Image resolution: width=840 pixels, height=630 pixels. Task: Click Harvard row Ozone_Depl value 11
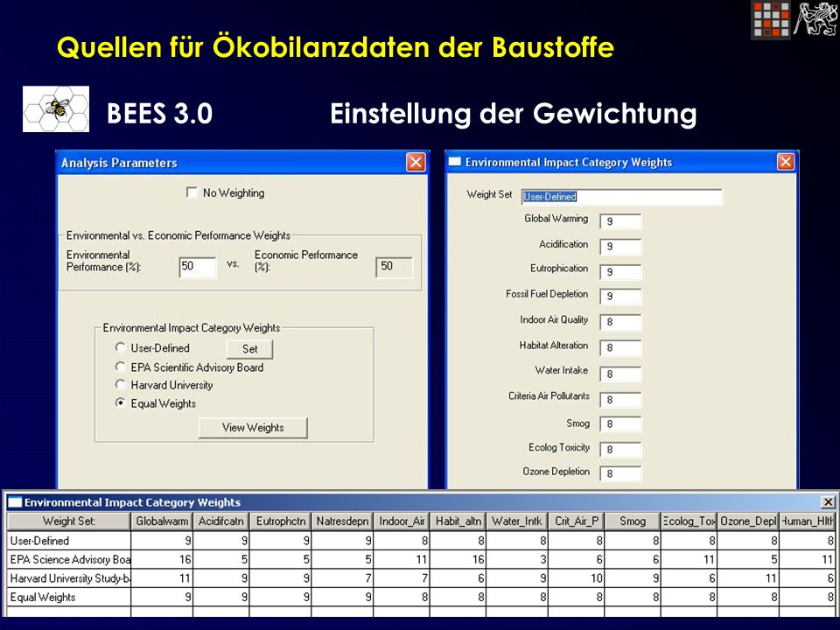748,578
